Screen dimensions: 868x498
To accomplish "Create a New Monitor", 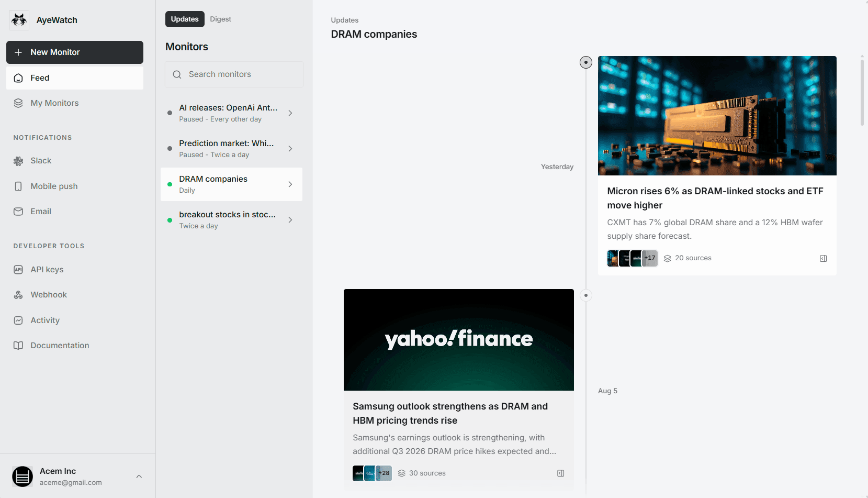I will pos(75,52).
